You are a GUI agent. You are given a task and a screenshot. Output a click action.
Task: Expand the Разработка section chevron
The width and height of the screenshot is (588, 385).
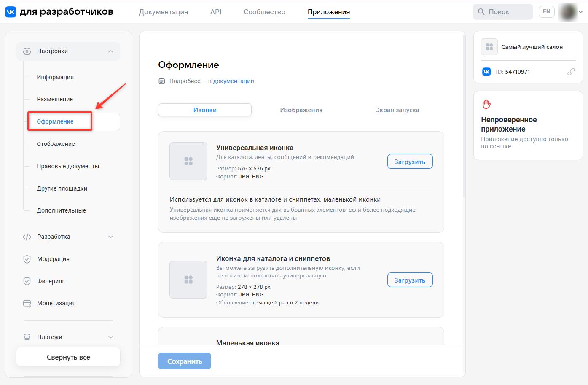pos(110,237)
